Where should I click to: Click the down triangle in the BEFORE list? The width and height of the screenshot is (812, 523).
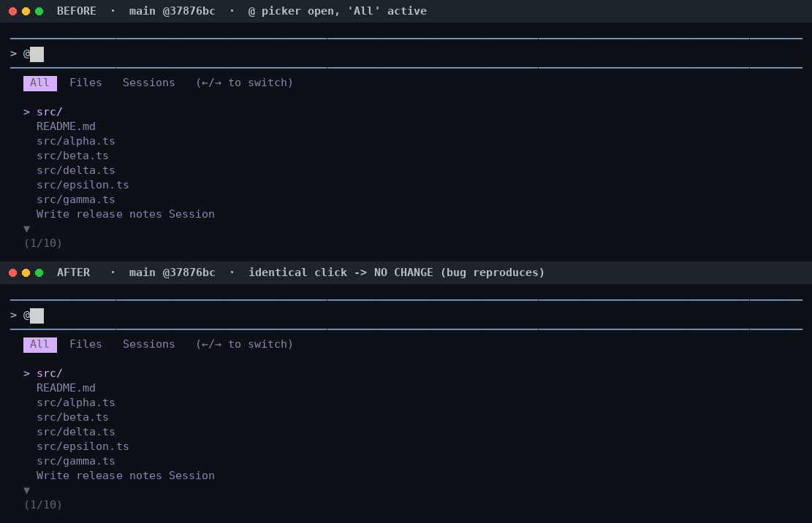pos(26,229)
